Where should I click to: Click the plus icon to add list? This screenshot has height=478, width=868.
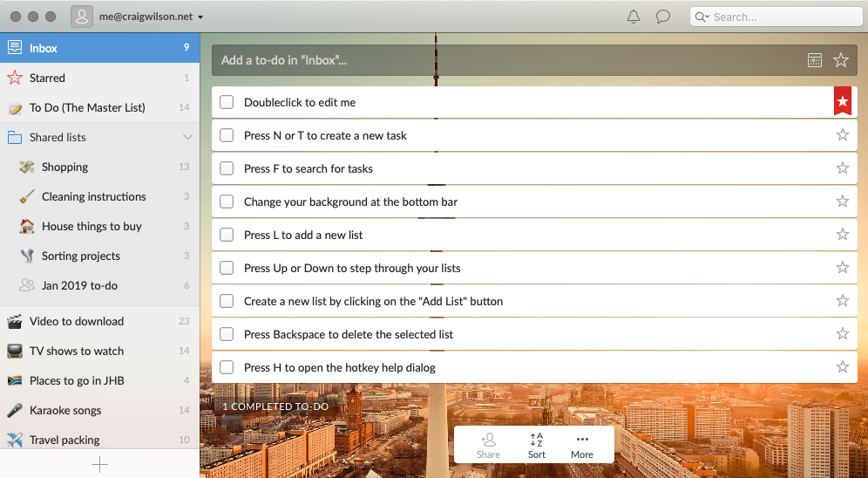click(x=100, y=465)
